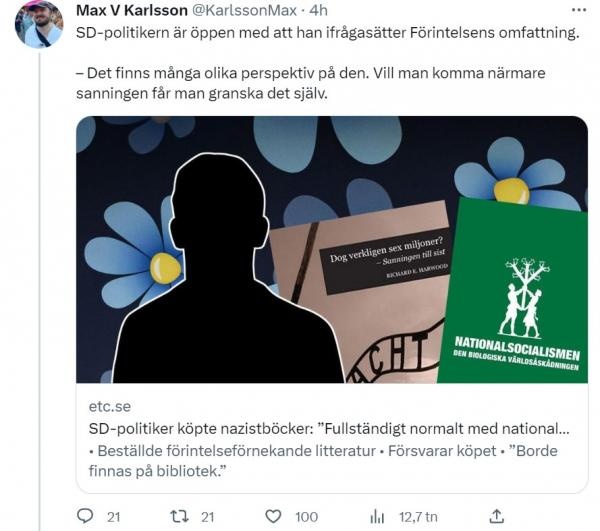
Task: Click the tweet text about Förintelsens omfattning
Action: click(328, 33)
